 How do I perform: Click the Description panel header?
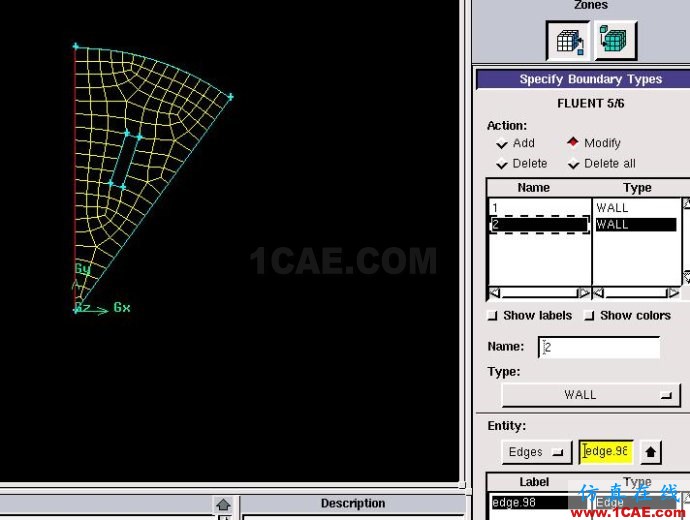coord(353,503)
